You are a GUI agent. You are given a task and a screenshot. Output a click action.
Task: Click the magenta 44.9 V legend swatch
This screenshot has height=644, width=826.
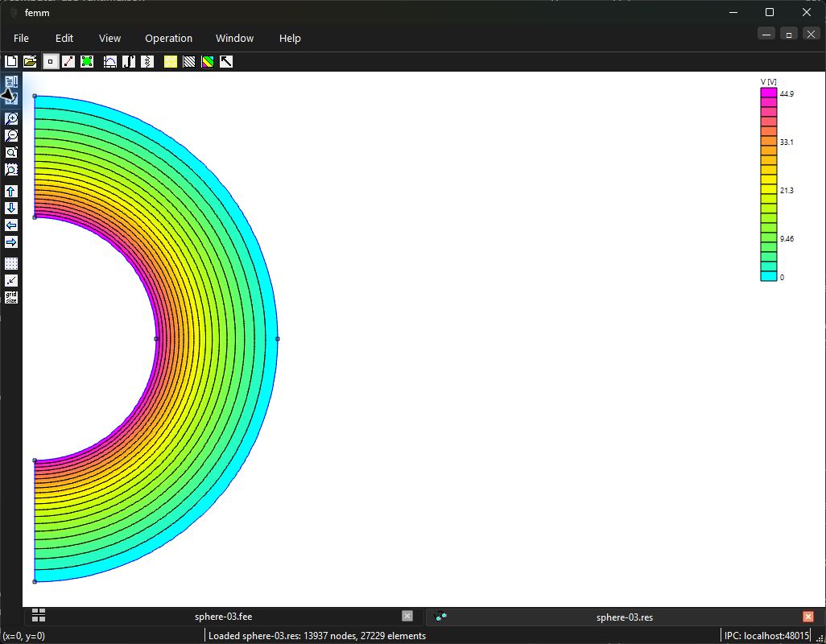769,93
